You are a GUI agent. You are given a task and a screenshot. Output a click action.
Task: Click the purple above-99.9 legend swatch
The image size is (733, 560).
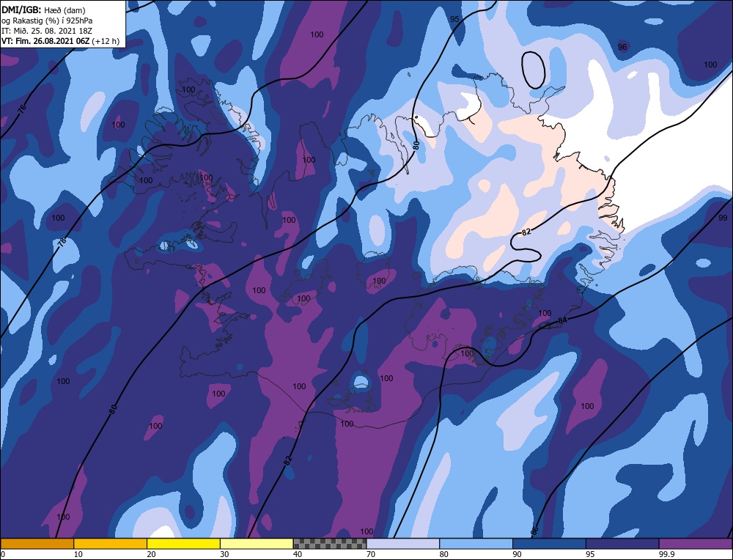tap(696, 544)
